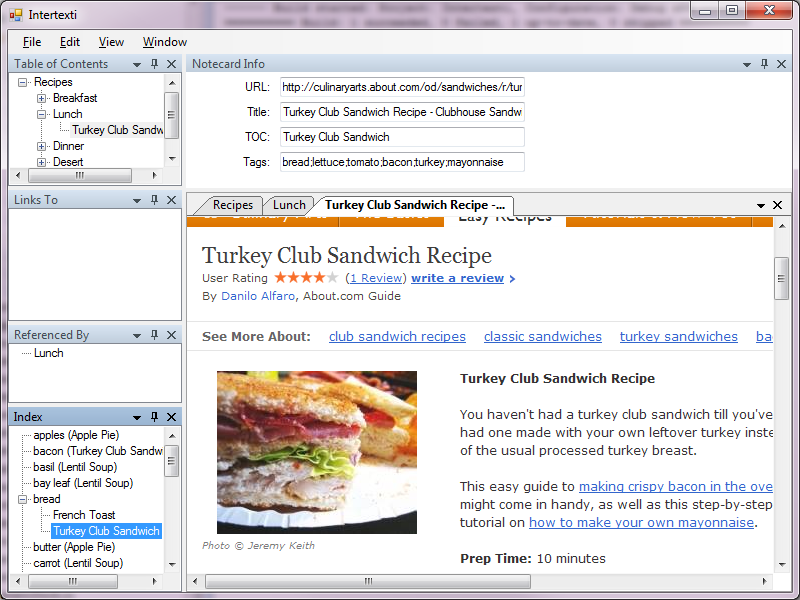Collapse the bread index entry

(x=22, y=499)
